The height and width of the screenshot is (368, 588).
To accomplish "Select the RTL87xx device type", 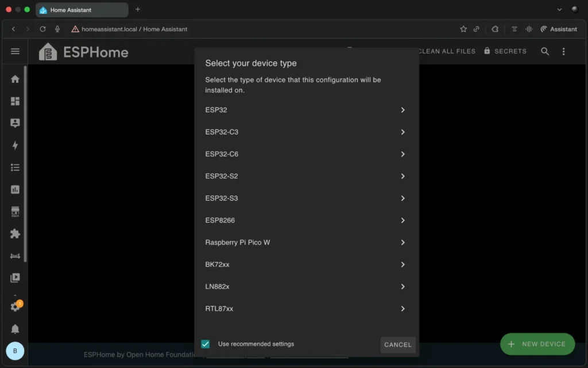I will tap(307, 309).
